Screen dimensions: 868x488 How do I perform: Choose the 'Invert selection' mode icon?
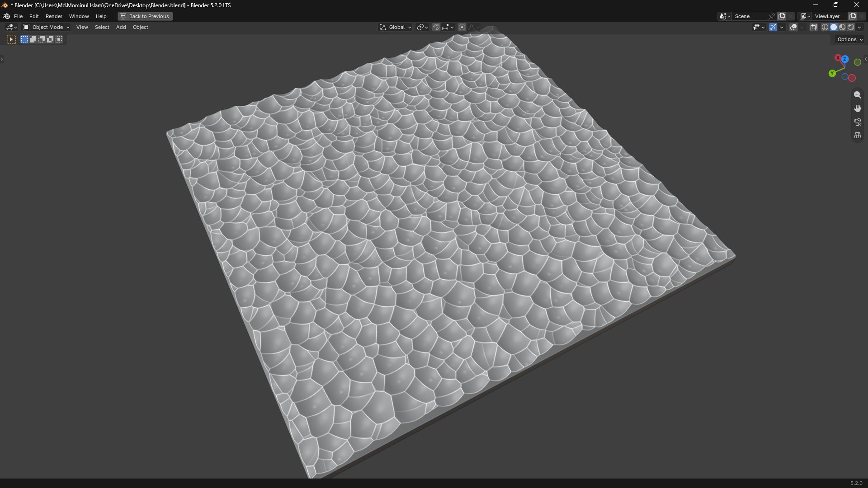[50, 40]
